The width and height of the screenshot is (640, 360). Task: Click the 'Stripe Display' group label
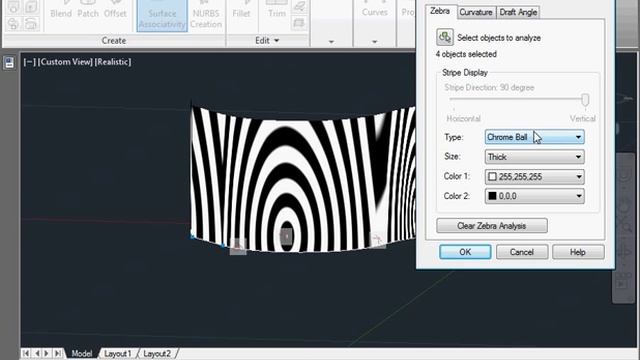click(465, 73)
